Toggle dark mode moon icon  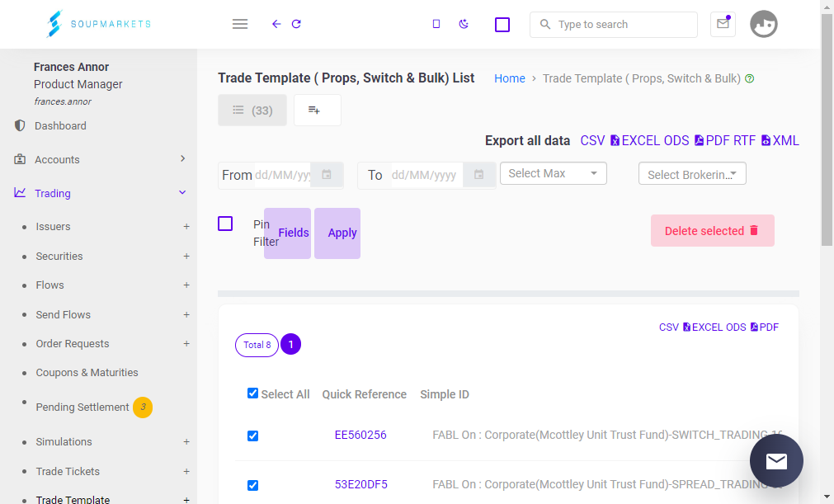point(464,24)
